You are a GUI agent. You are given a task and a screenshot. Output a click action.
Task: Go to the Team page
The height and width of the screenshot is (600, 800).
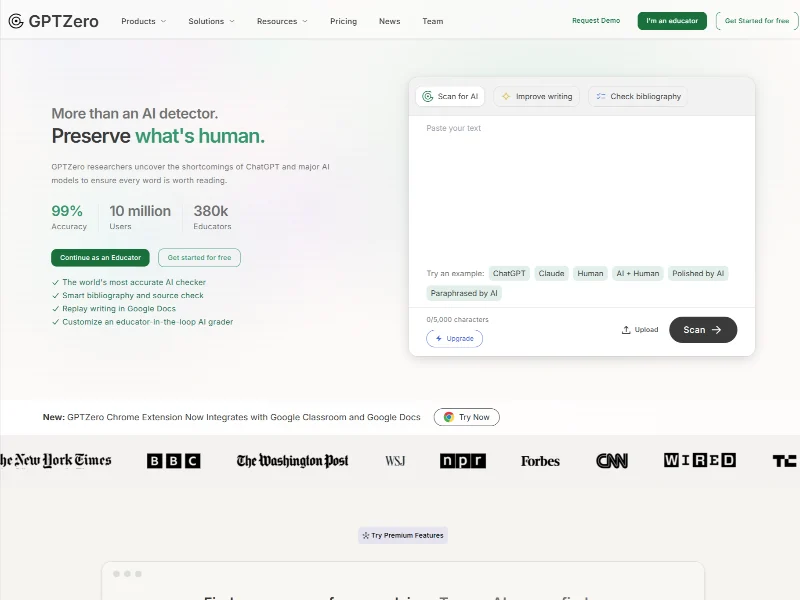point(433,21)
